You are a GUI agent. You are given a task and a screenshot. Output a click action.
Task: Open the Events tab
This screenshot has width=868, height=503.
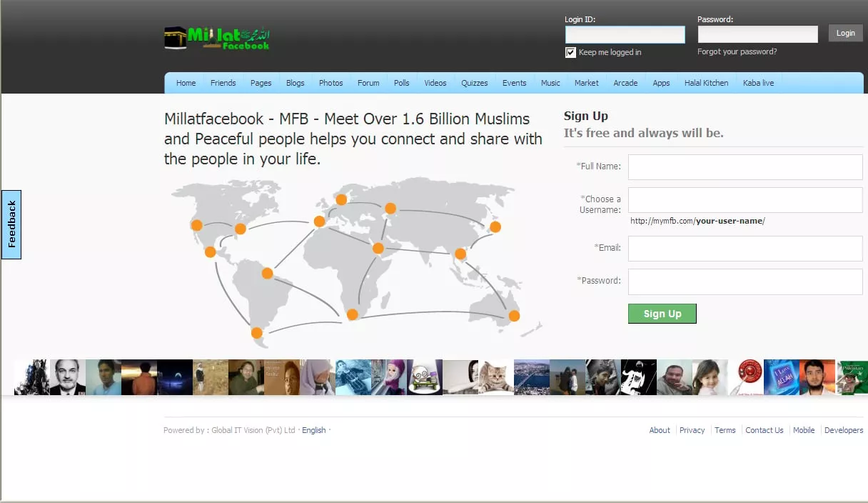click(x=515, y=83)
